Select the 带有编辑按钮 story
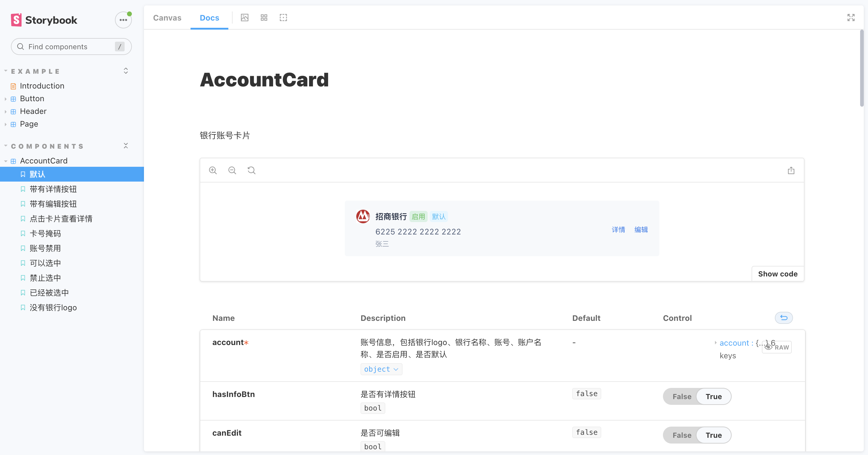The height and width of the screenshot is (455, 868). 53,204
